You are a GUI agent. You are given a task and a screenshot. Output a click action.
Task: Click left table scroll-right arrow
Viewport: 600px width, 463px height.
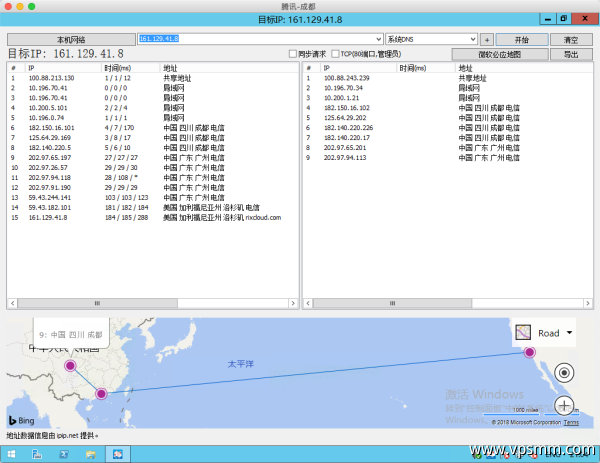pyautogui.click(x=293, y=303)
